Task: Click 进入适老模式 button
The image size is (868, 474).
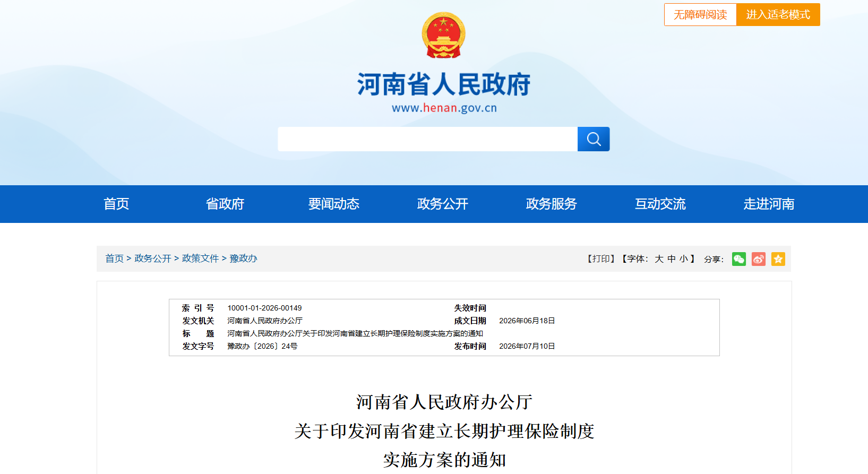Action: coord(778,14)
